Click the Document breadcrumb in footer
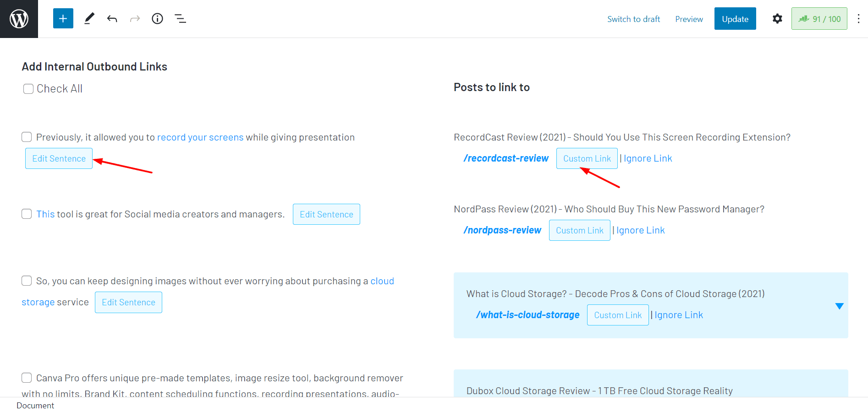The image size is (868, 412). coord(35,406)
